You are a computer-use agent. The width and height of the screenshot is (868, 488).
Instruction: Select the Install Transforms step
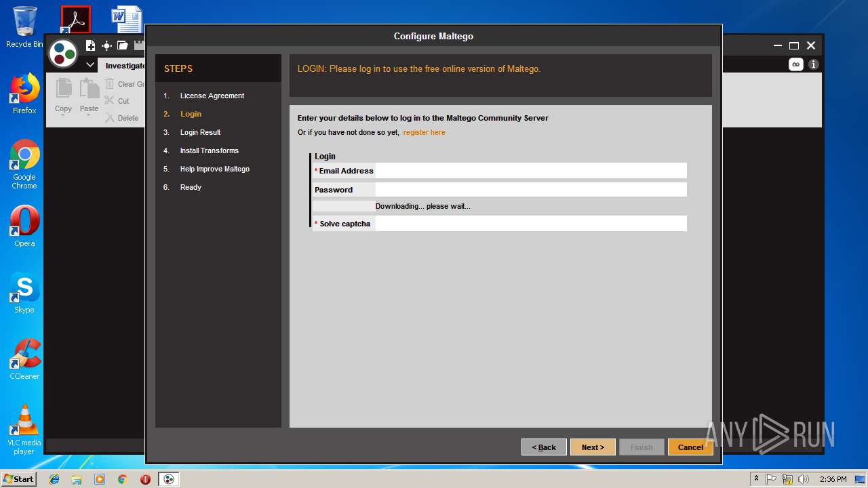(209, 150)
